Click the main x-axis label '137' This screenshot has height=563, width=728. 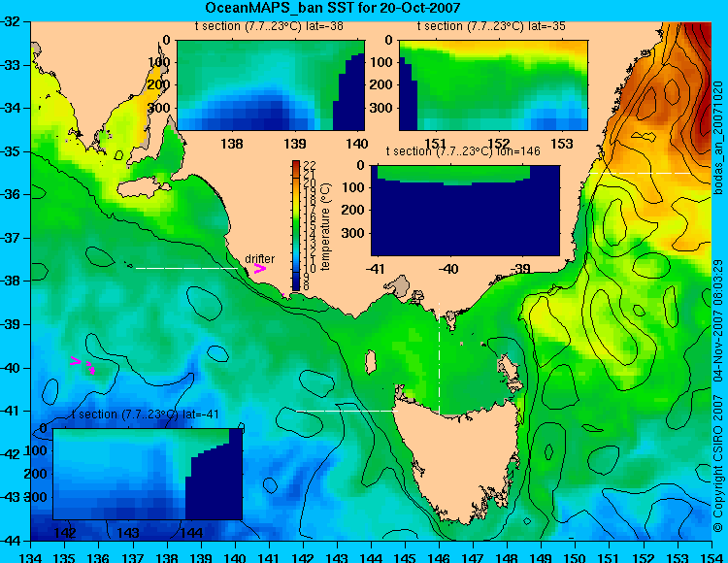click(x=133, y=557)
